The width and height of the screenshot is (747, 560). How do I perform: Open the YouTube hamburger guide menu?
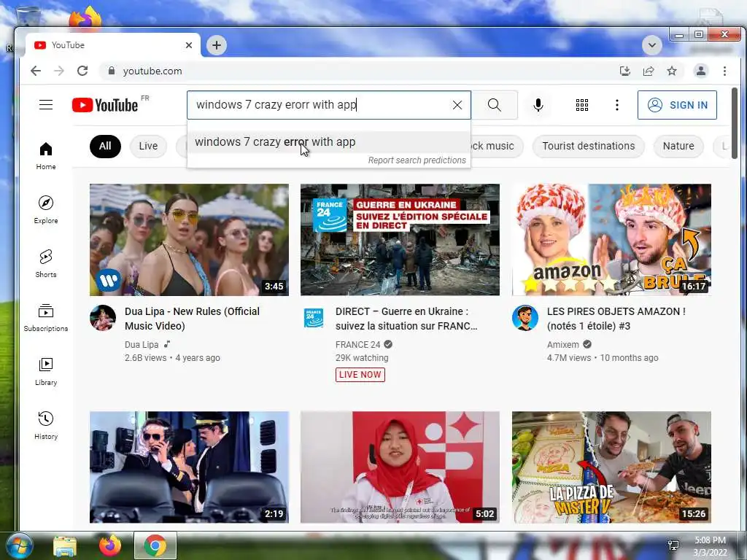(x=46, y=105)
